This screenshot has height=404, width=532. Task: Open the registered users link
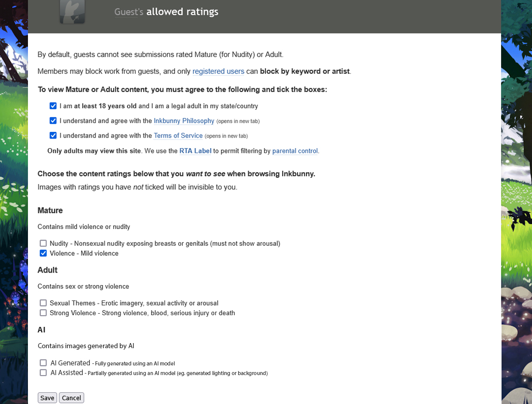click(x=218, y=72)
